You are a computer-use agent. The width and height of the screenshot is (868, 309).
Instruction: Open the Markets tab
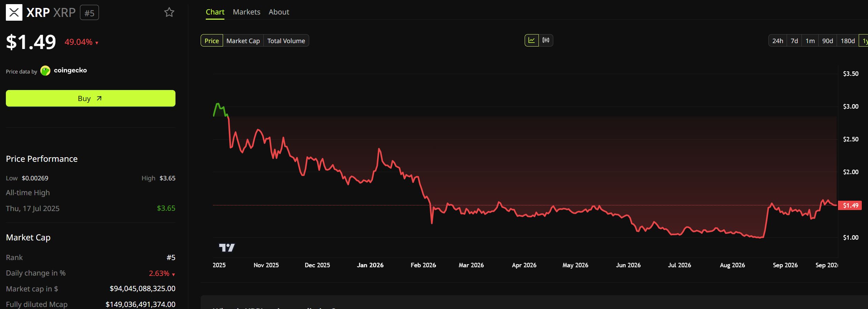click(246, 12)
